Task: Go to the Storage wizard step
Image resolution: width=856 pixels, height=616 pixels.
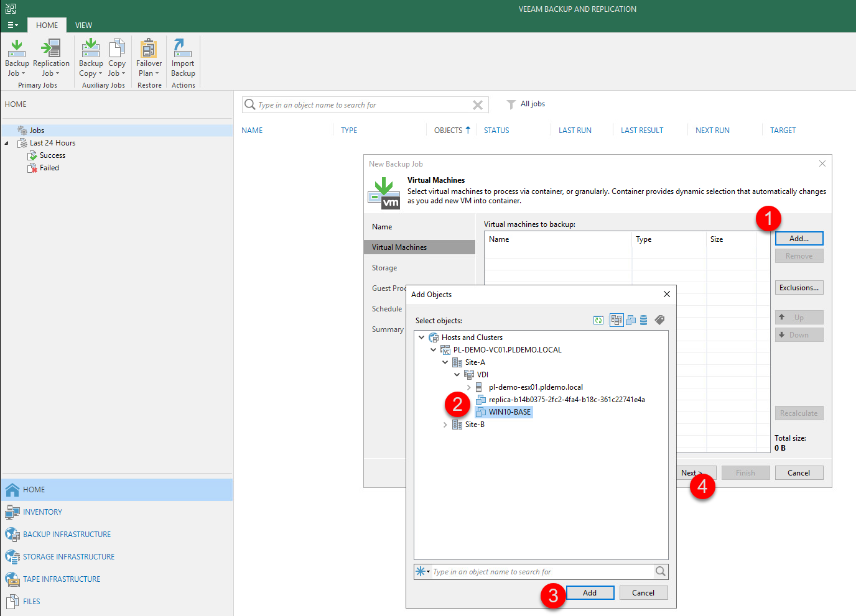Action: (384, 268)
